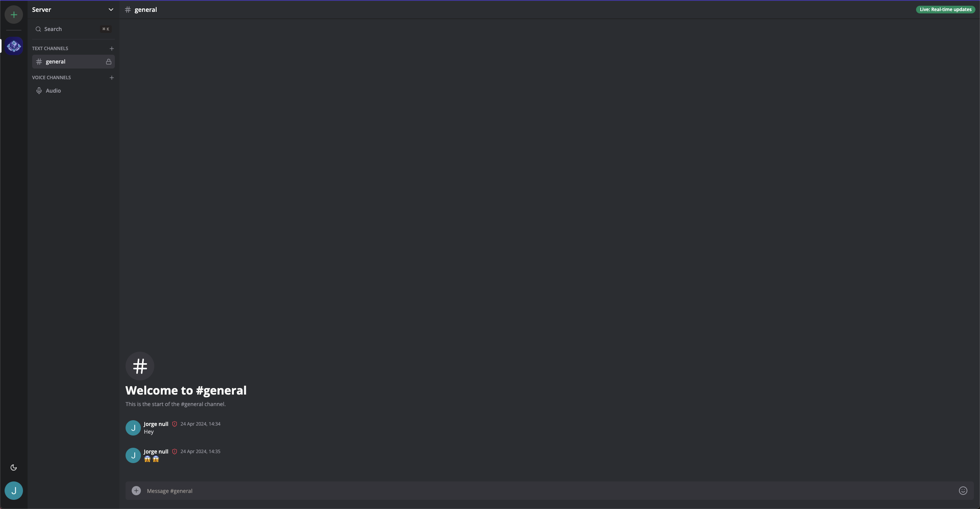Select the Audio voice channel from sidebar

click(53, 91)
